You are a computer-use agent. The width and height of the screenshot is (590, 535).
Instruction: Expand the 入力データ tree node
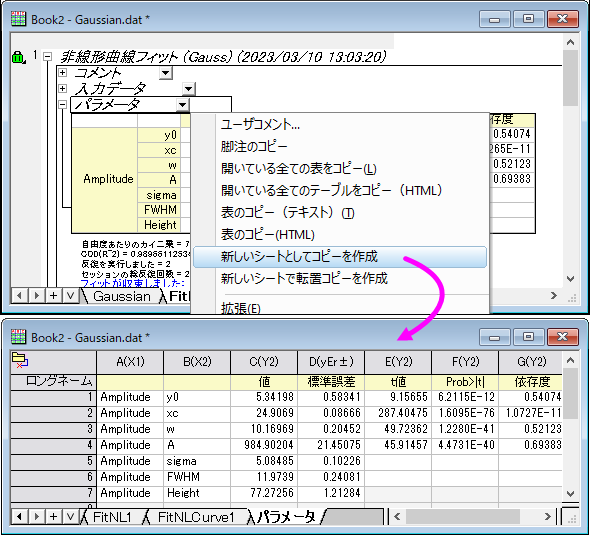[62, 88]
